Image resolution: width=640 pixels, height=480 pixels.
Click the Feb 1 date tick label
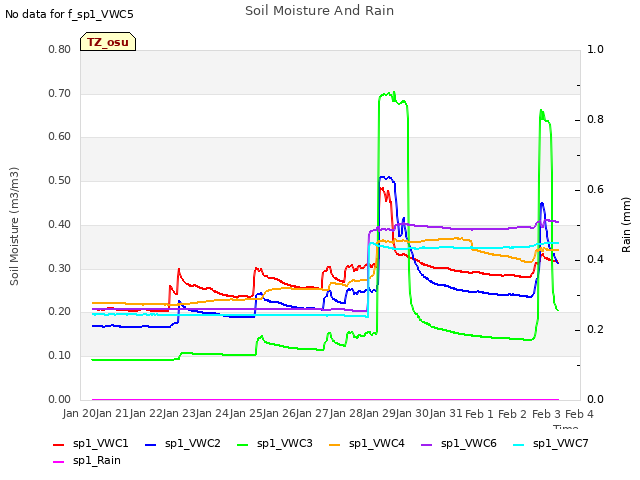pyautogui.click(x=479, y=414)
